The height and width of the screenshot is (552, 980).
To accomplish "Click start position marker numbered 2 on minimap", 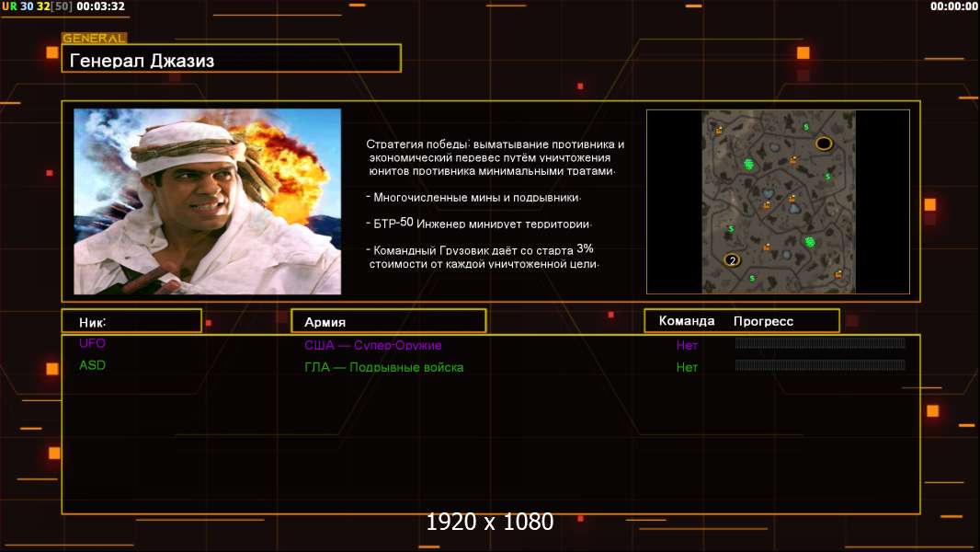I will [x=732, y=260].
